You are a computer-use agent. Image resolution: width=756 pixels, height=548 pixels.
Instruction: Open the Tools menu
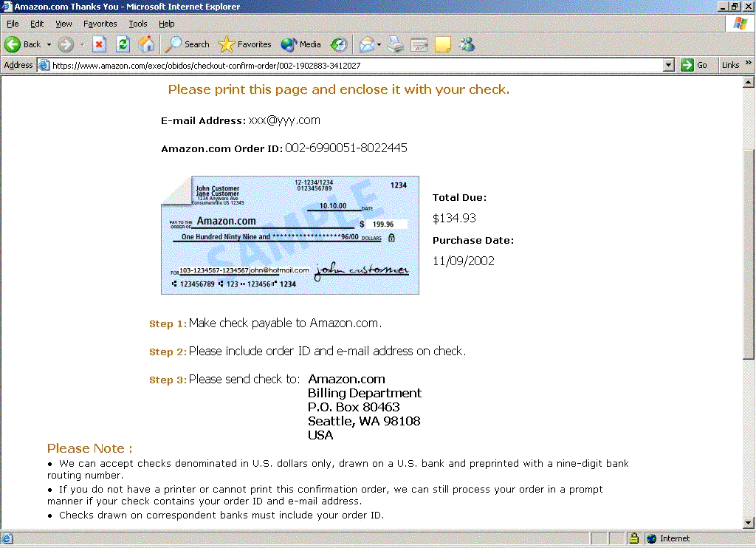[x=138, y=24]
